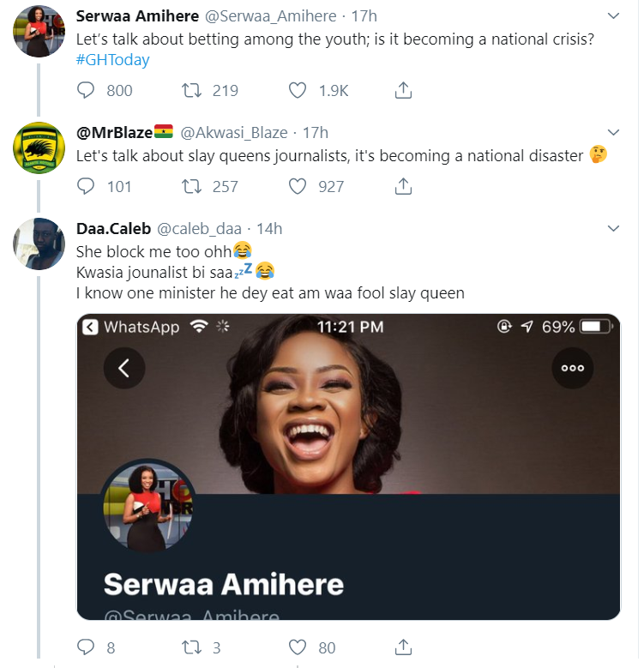Share @MrBlaze's slay queens tweet
The height and width of the screenshot is (668, 644).
coord(404,186)
